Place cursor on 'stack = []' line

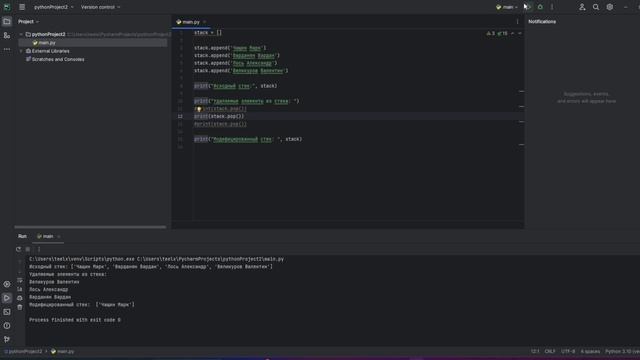(208, 33)
